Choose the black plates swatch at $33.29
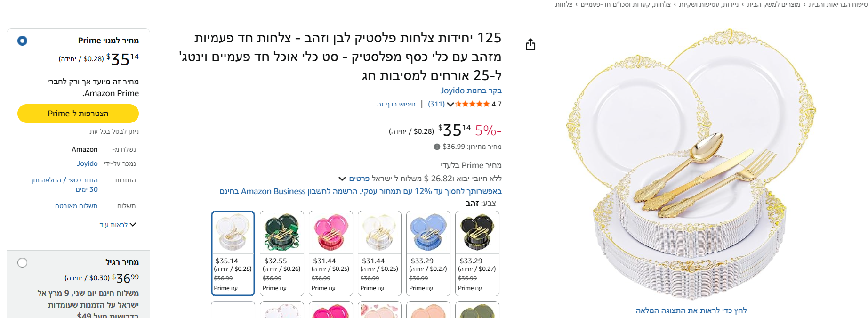The image size is (868, 318). (x=477, y=253)
